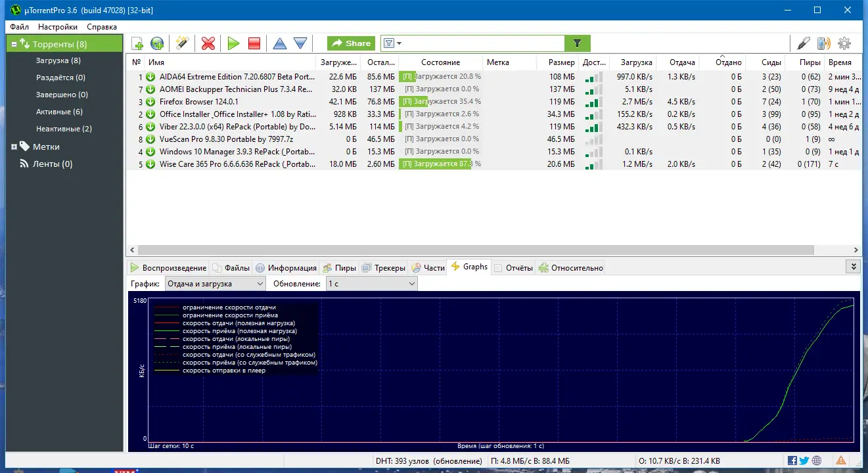Sort torrents by the Имя column
868x473 pixels.
[230, 62]
